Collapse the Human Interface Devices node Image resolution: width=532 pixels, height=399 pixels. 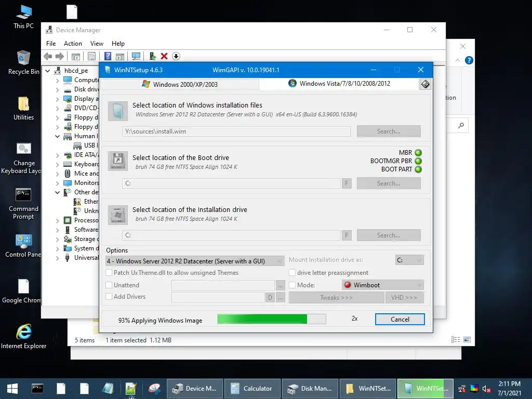57,137
